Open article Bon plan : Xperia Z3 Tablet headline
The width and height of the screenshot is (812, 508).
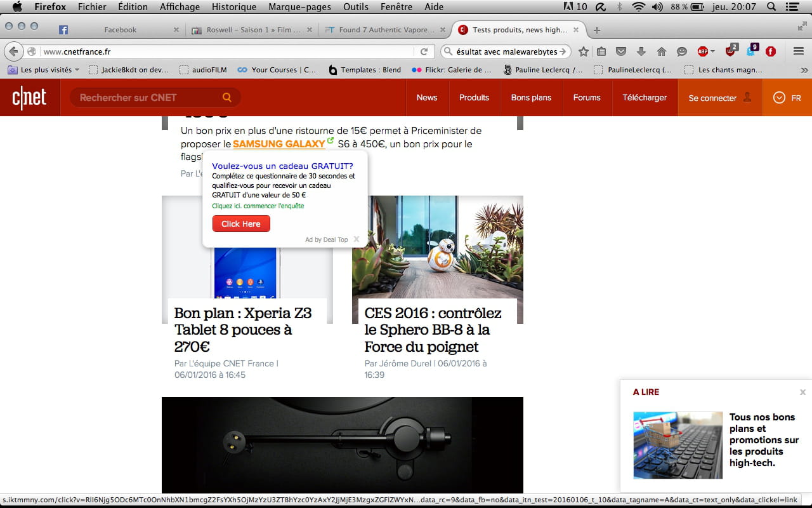pos(243,330)
